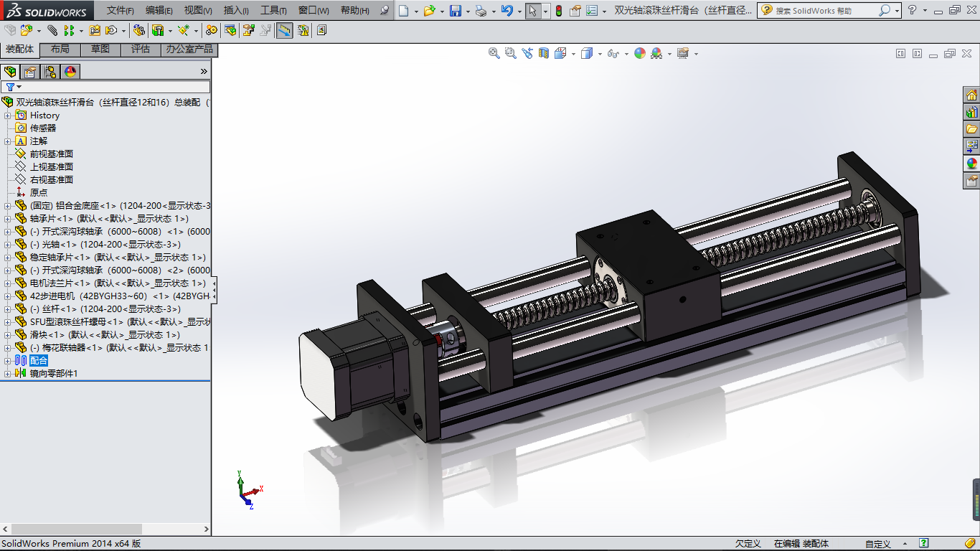
Task: Expand the 配合 mates folder
Action: click(x=8, y=361)
